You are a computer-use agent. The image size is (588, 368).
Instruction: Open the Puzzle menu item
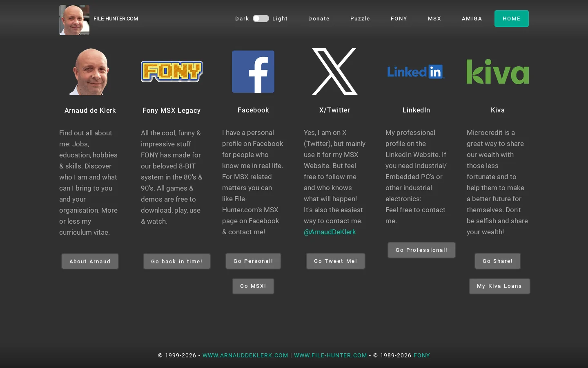coord(360,18)
